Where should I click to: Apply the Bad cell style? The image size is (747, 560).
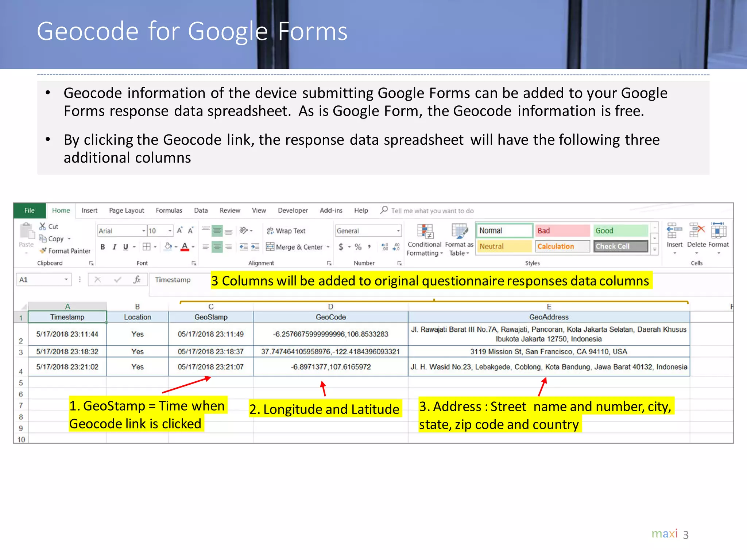(x=562, y=230)
